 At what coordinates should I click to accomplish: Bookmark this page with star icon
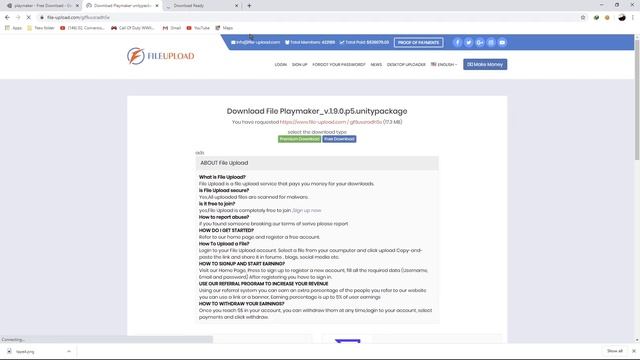point(583,18)
